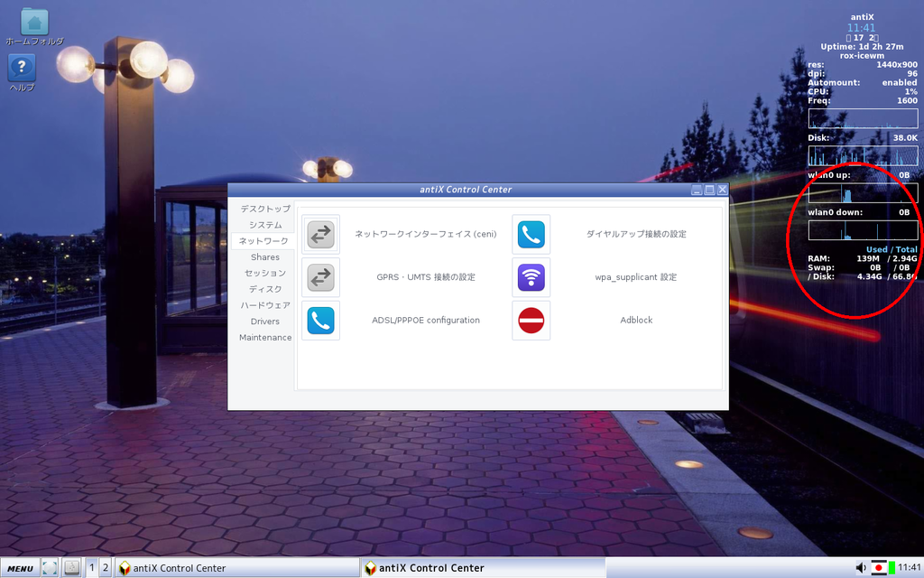Click the wpa_supplicant 設定 wifi icon
924x578 pixels.
coord(531,277)
